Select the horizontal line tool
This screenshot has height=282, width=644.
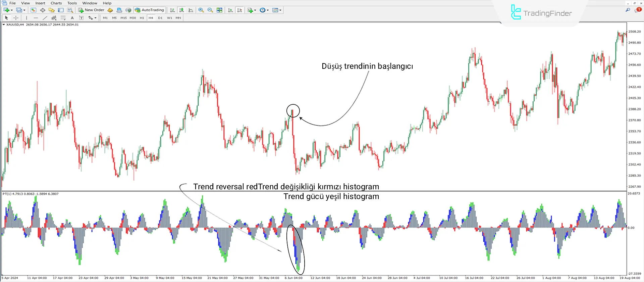[36, 18]
